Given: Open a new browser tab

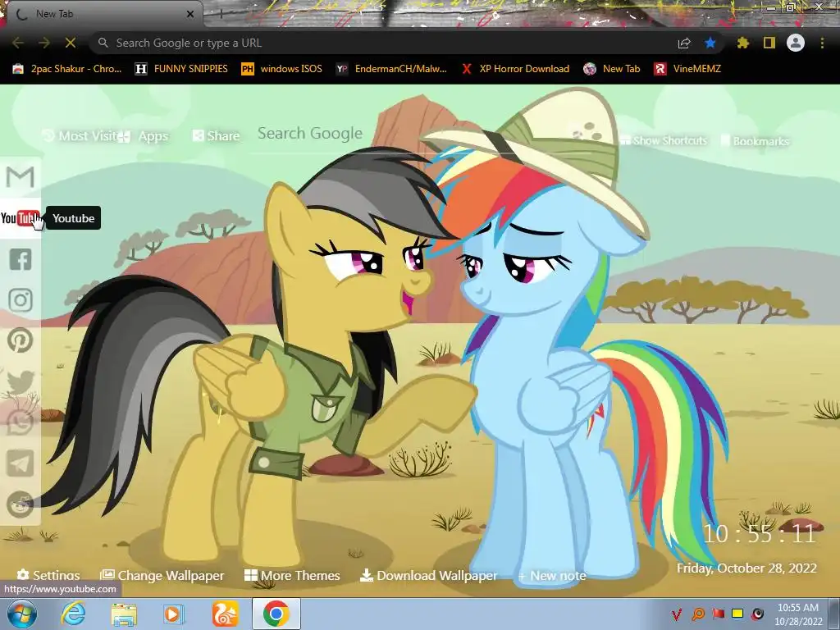Looking at the screenshot, I should (x=221, y=15).
